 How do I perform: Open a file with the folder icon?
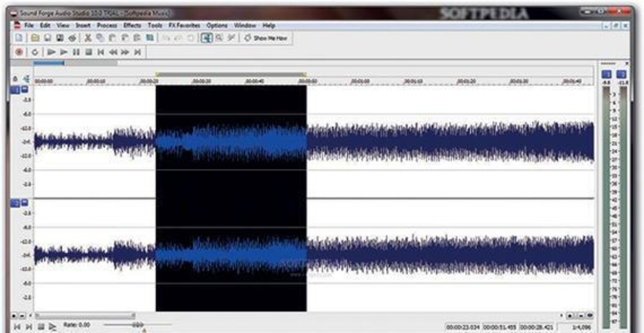point(35,38)
